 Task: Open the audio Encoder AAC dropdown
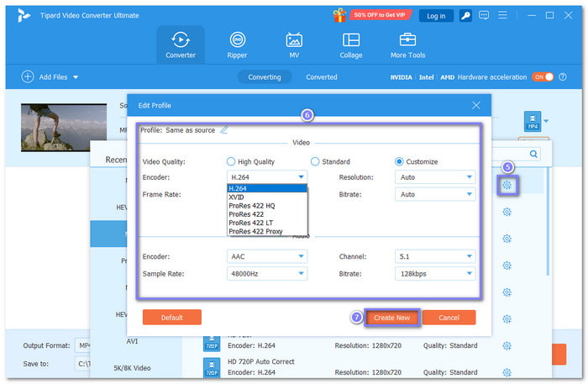pyautogui.click(x=267, y=256)
